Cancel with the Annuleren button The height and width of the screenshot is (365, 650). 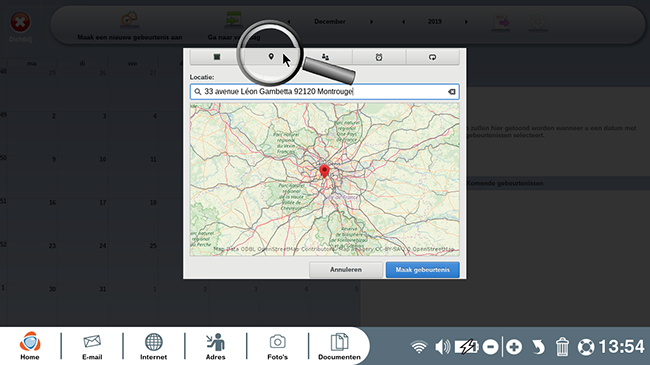(x=346, y=270)
